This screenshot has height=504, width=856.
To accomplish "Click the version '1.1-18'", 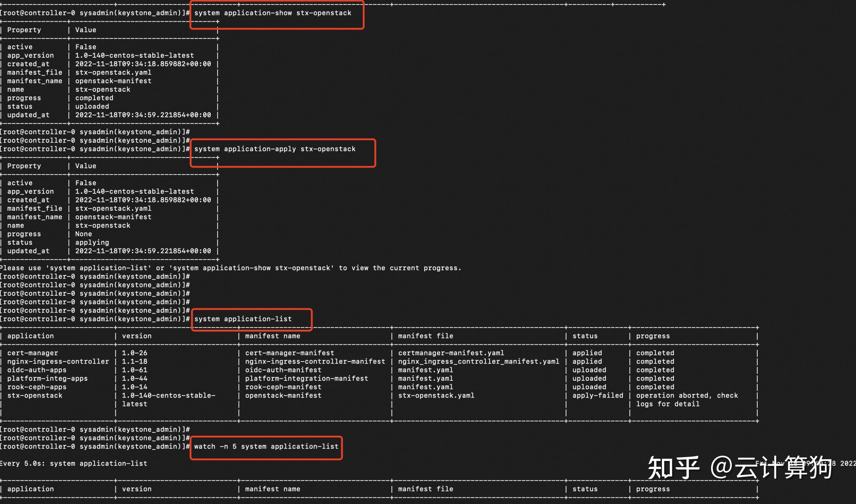I will point(135,362).
